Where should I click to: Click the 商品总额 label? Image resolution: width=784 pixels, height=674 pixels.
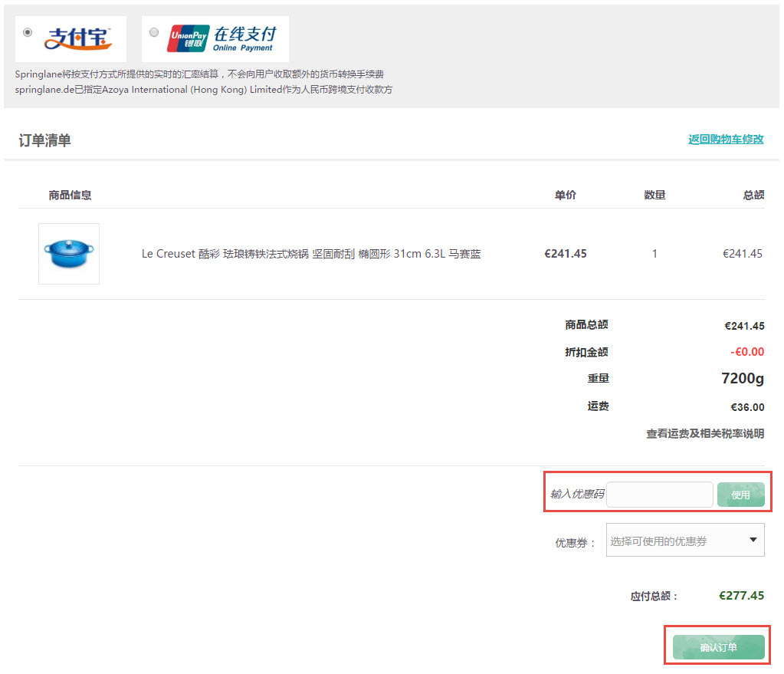(x=586, y=325)
